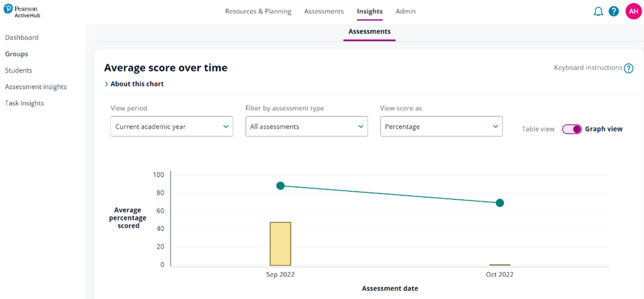The width and height of the screenshot is (644, 299).
Task: Open the View period dropdown
Action: (172, 126)
